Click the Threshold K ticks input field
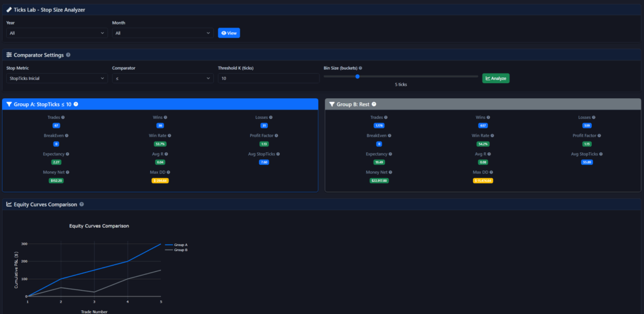This screenshot has width=644, height=314. click(x=267, y=79)
